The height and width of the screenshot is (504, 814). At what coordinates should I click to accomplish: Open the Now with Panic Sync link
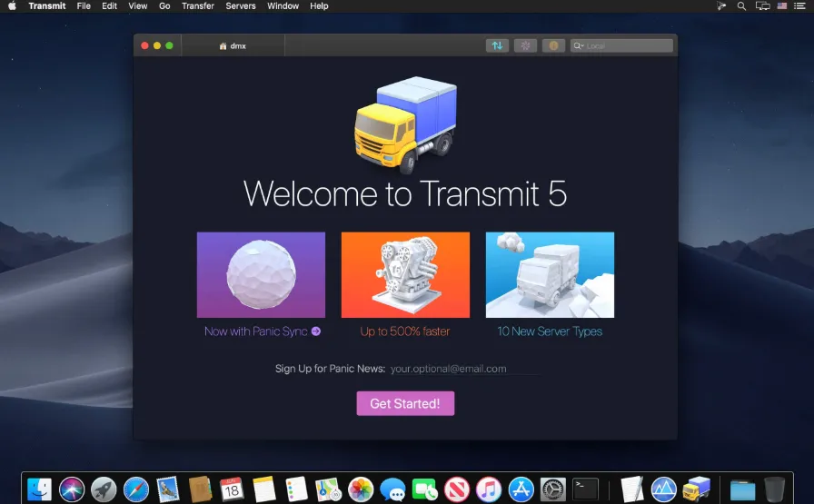click(x=263, y=331)
